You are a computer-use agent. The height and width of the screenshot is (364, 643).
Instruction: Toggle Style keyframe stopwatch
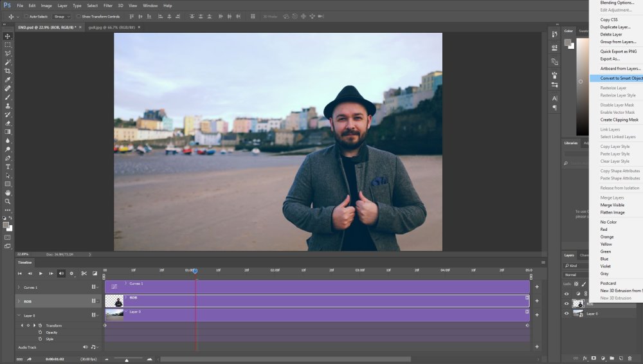pos(40,339)
